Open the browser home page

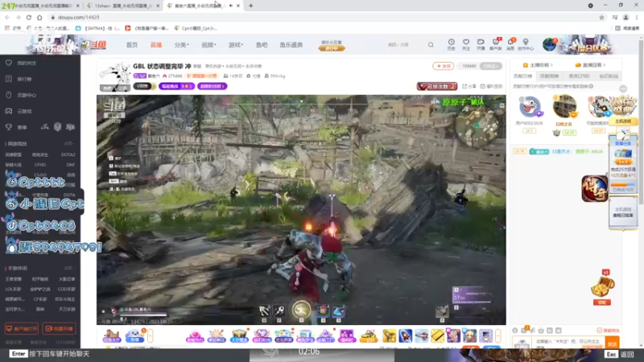coord(39,17)
